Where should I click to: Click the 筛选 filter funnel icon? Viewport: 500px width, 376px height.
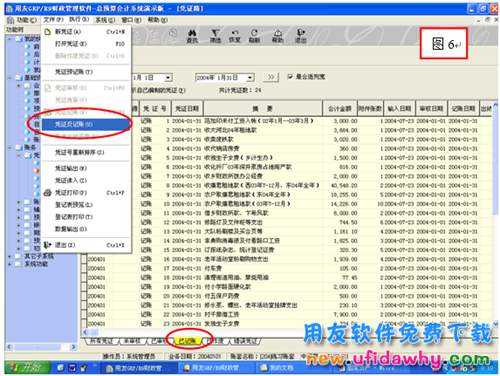(x=215, y=36)
